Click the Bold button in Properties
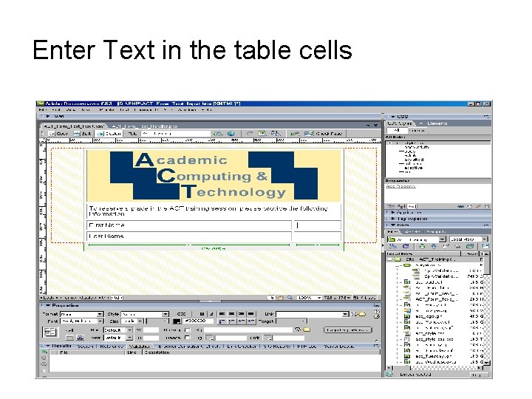This screenshot has width=532, height=399. click(202, 314)
